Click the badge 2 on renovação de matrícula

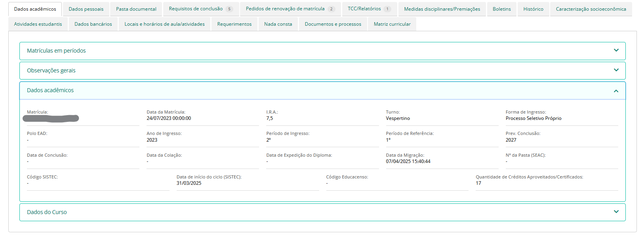coord(332,9)
